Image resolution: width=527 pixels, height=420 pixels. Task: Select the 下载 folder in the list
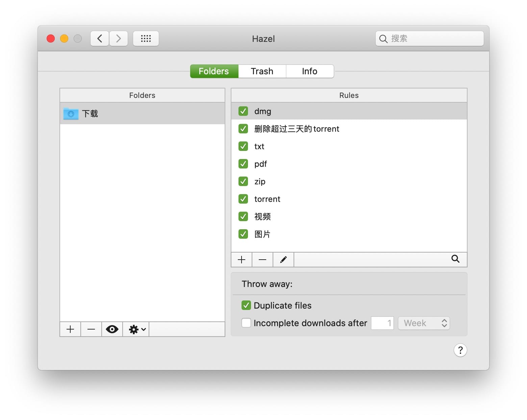point(142,114)
